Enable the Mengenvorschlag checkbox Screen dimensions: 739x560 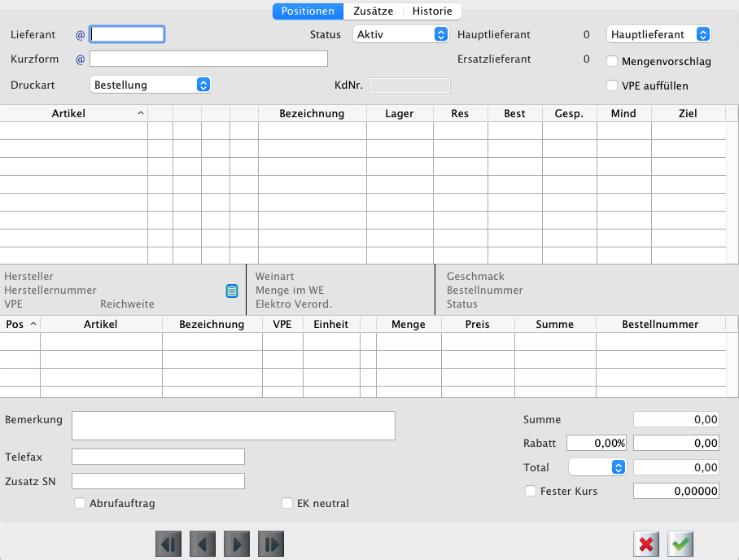tap(613, 60)
